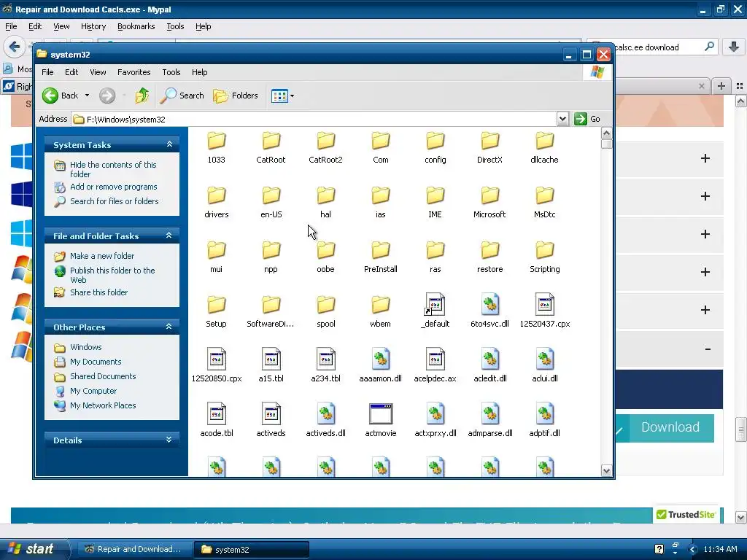Select the aaaamon.dll file
This screenshot has height=560, width=747.
pos(381,366)
